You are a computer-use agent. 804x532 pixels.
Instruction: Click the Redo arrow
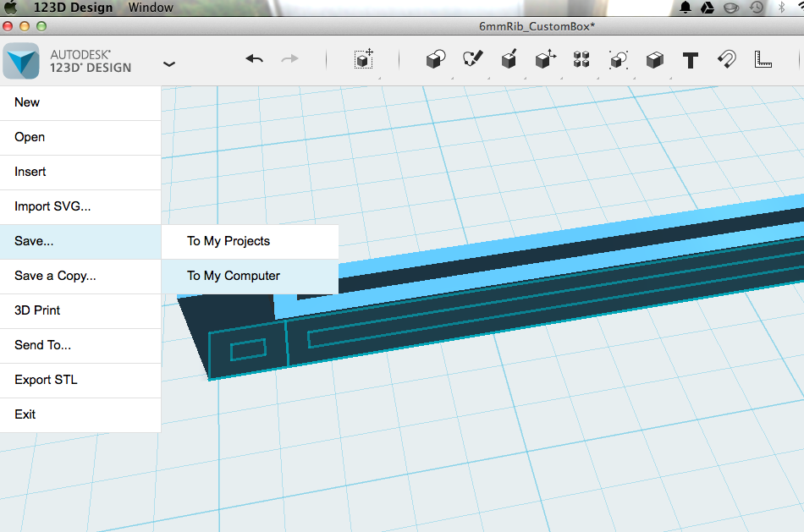289,59
